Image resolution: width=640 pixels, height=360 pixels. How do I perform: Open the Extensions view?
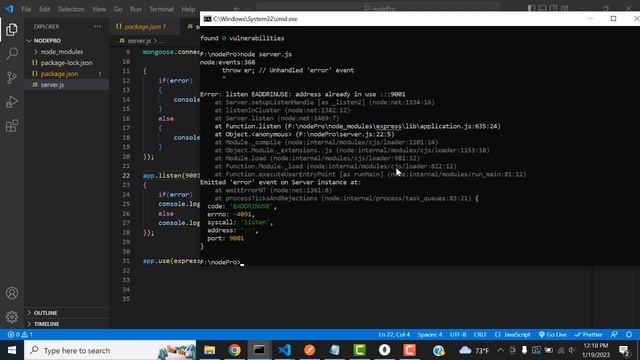pos(12,126)
